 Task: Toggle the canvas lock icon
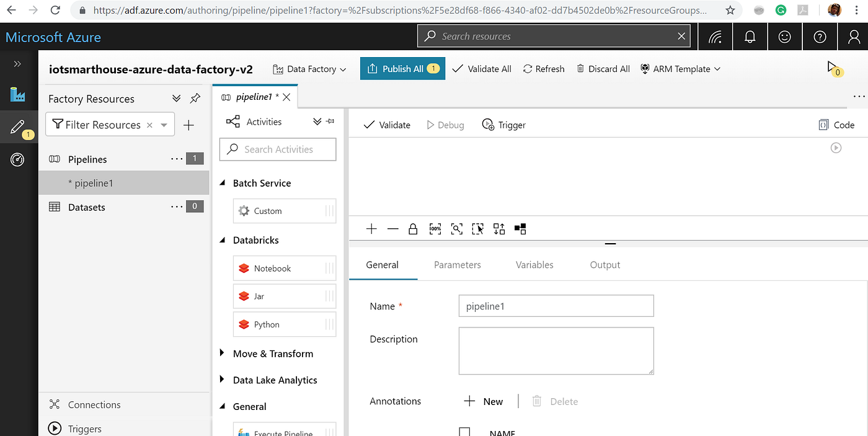click(x=413, y=228)
